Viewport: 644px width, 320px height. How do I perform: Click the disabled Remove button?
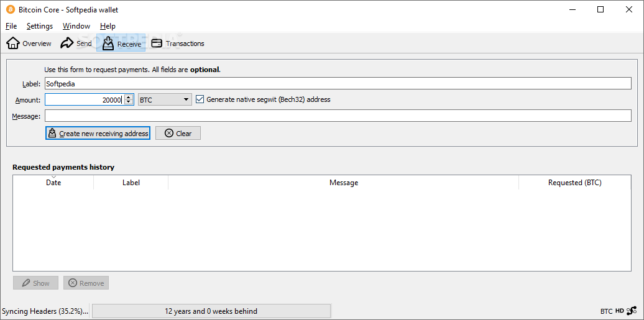point(86,283)
